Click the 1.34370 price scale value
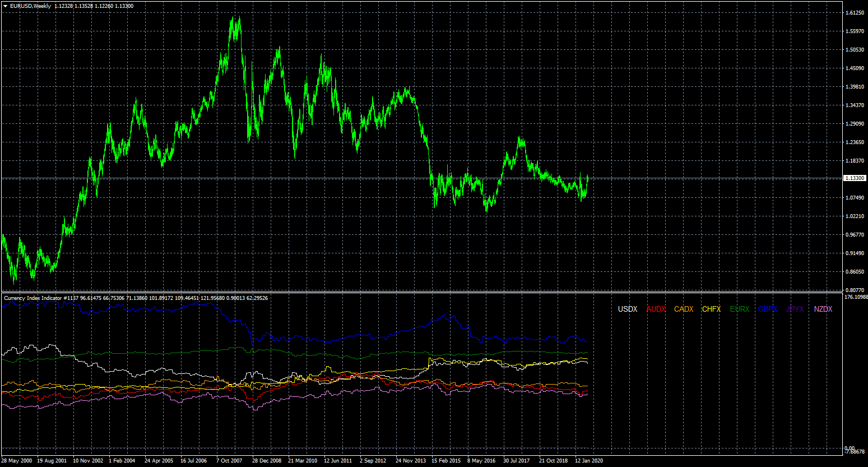This screenshot has height=467, width=868. point(854,105)
